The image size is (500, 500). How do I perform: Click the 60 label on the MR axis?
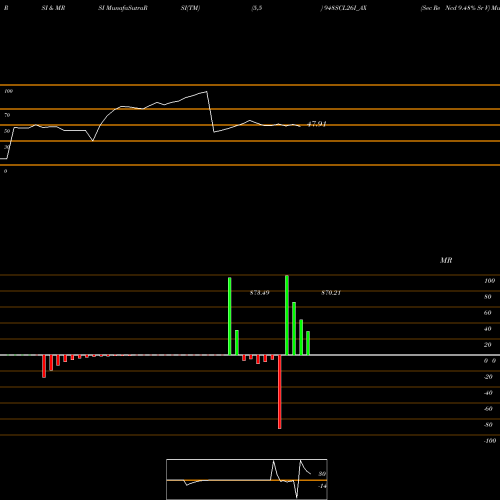488,313
